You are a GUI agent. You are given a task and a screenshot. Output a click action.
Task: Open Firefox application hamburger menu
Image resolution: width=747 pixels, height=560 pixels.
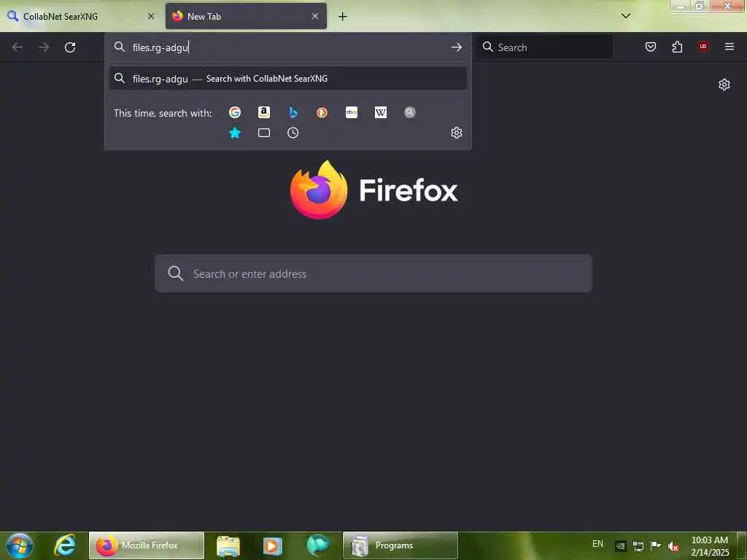tap(729, 47)
